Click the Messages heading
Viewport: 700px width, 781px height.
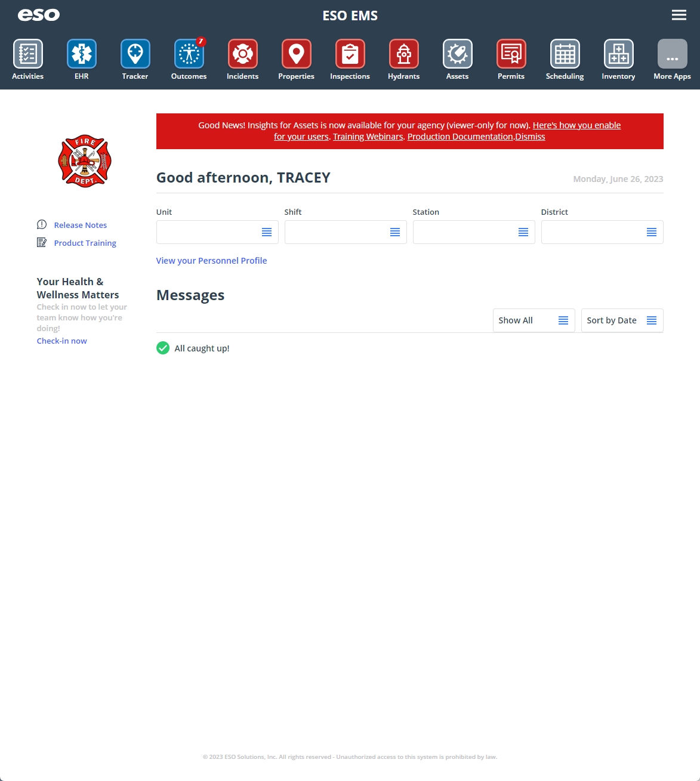click(190, 295)
